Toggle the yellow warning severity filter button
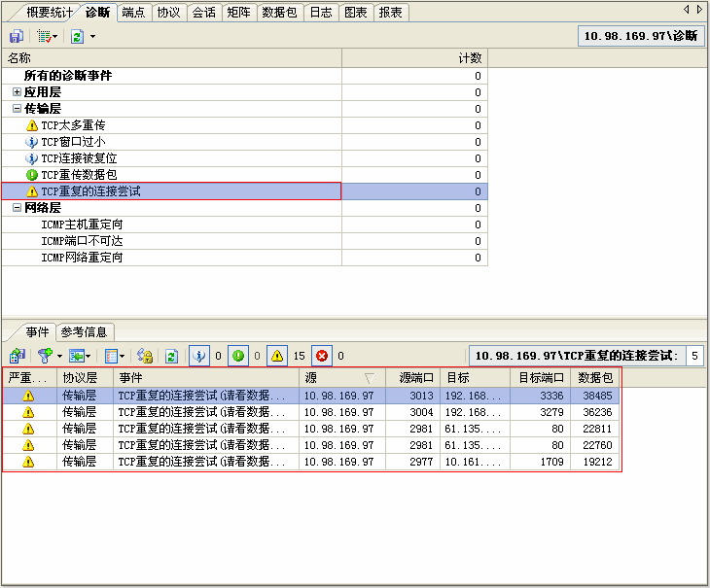Image resolution: width=710 pixels, height=588 pixels. point(277,356)
